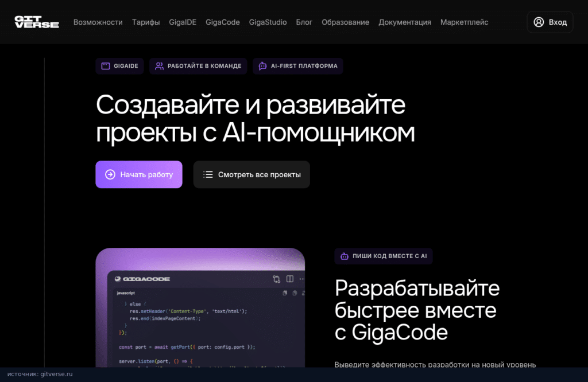Click the javascript language label in code block
Viewport: 588px width, 382px height.
click(126, 293)
